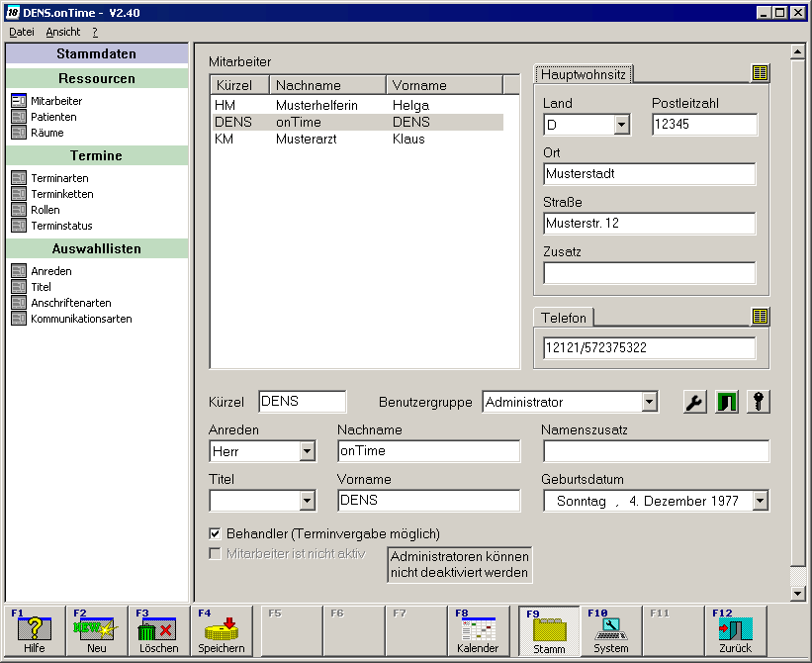Open the F8 Kalender view
Screen dimensions: 812x663
pyautogui.click(x=478, y=630)
